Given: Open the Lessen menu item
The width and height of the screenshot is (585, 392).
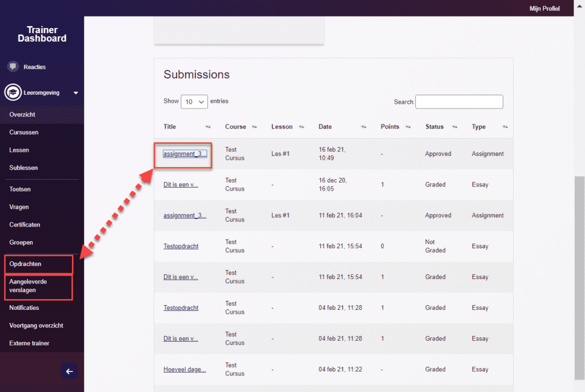Looking at the screenshot, I should [x=19, y=150].
